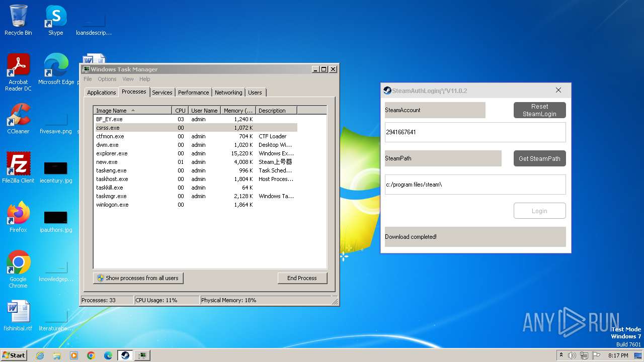Switch to Task Manager in taskbar

tap(142, 355)
